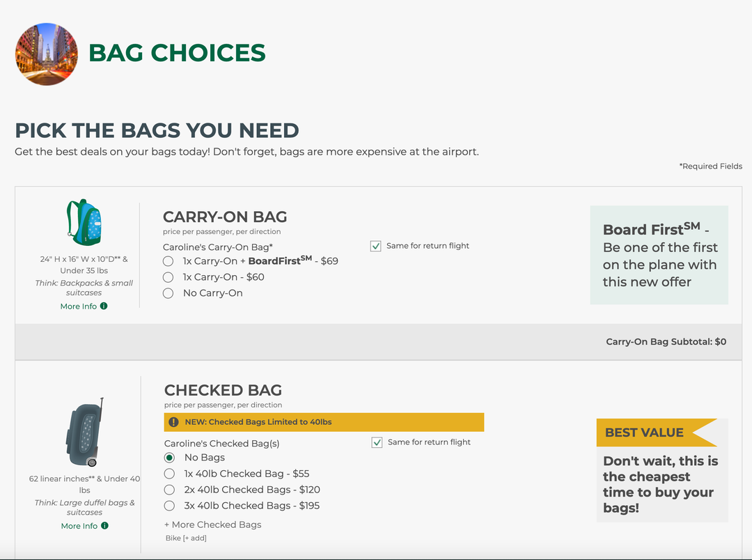Screen dimensions: 752x560
Task: Open More Info for checked bag sizes
Action: pyautogui.click(x=84, y=526)
